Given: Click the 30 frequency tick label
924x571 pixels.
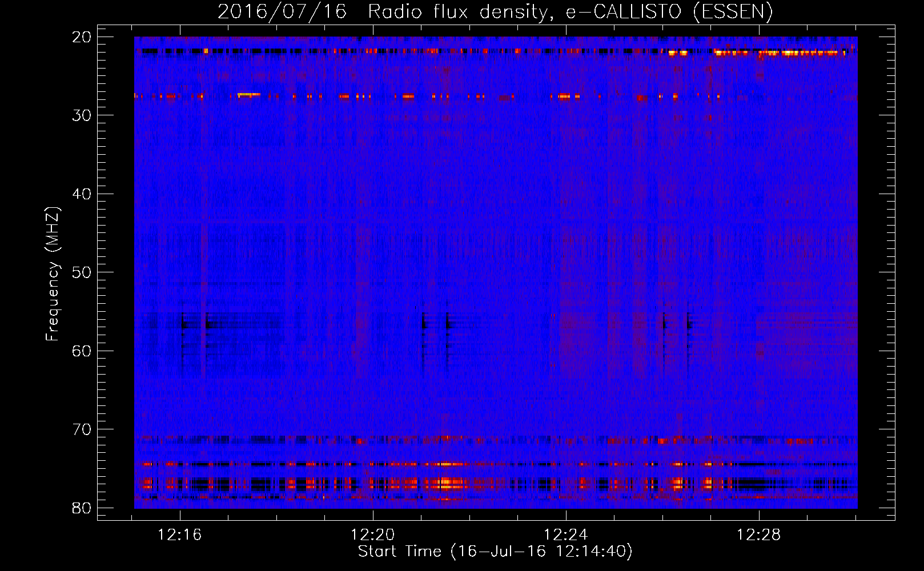Looking at the screenshot, I should tap(82, 115).
